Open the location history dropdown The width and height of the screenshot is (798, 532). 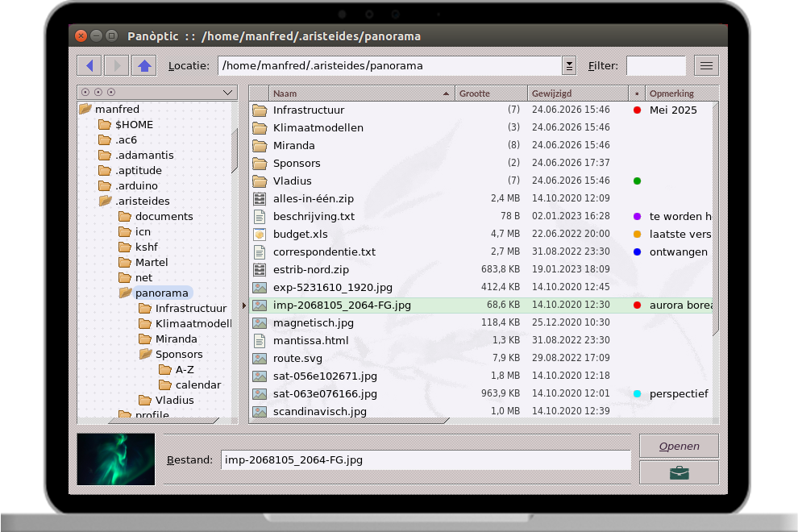(x=569, y=65)
